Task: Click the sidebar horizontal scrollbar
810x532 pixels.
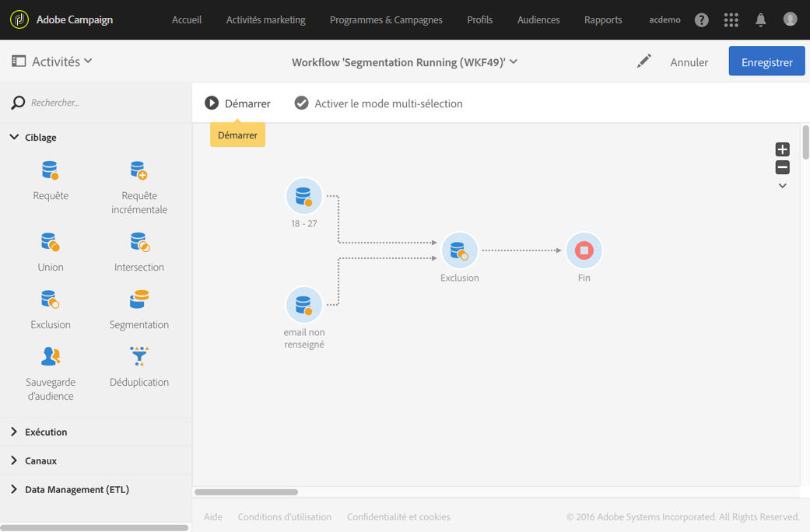Action: click(94, 528)
